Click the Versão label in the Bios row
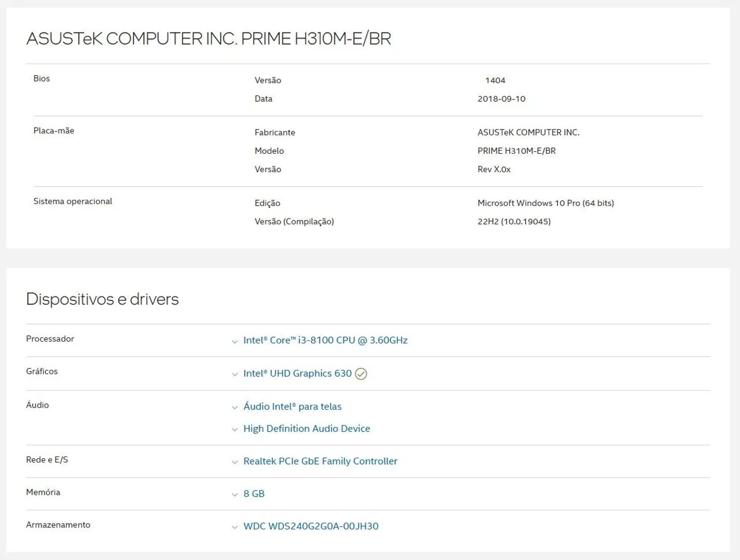The height and width of the screenshot is (560, 740). (268, 80)
